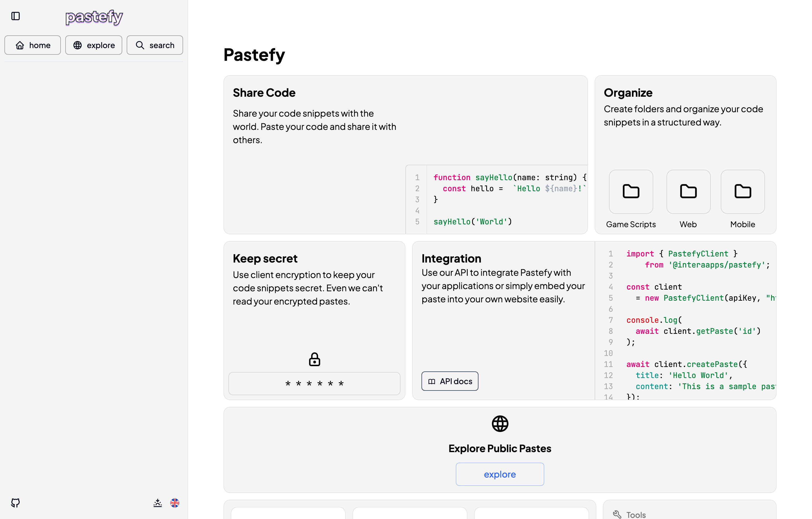
Task: Click the masked password field
Action: click(x=314, y=384)
